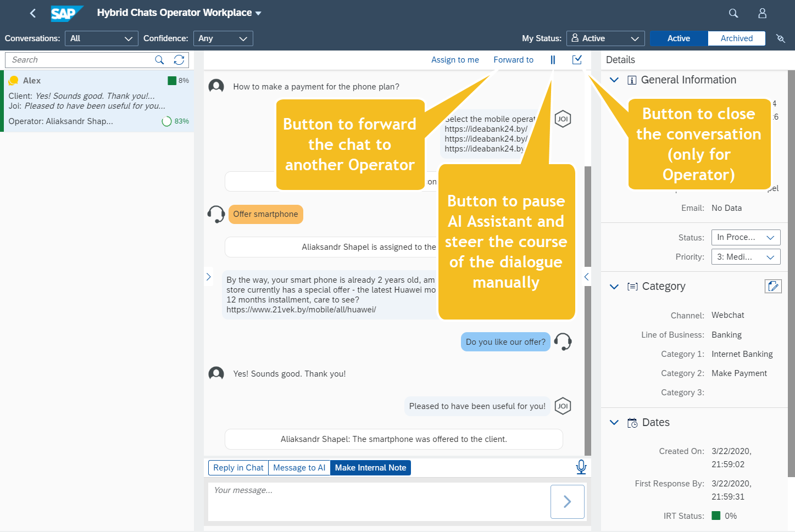Screen dimensions: 795x532
Task: Refresh the conversations list
Action: 179,60
